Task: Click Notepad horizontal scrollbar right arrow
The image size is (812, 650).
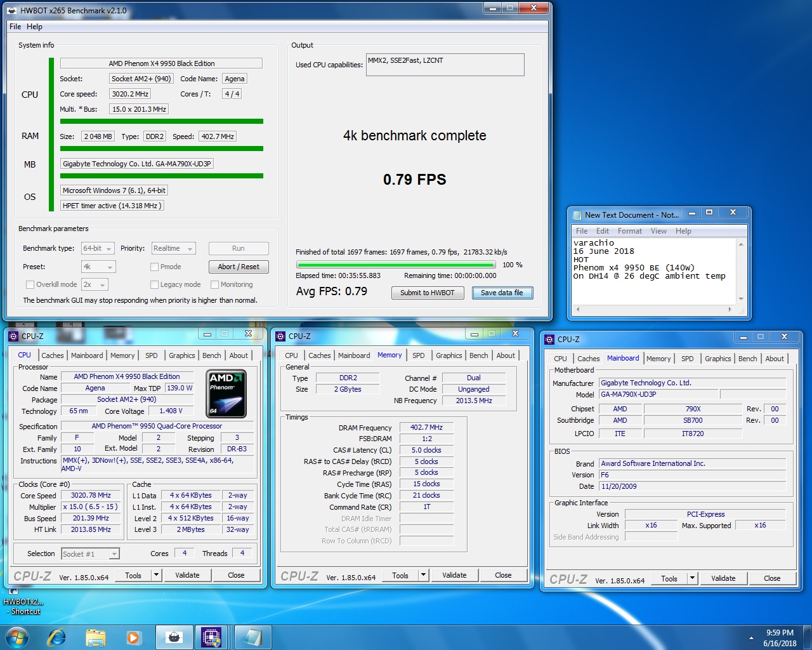Action: click(730, 309)
